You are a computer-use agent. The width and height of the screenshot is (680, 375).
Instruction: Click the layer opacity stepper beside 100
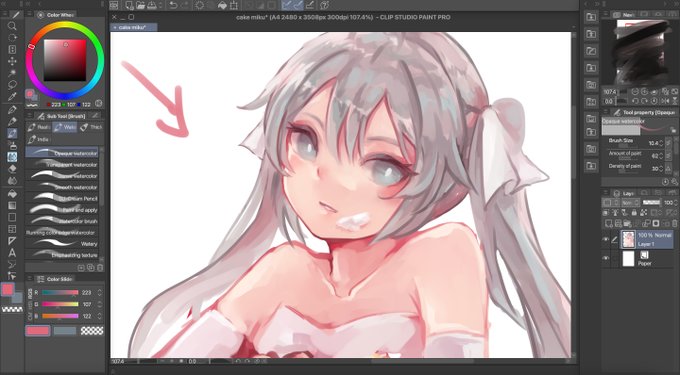[676, 202]
